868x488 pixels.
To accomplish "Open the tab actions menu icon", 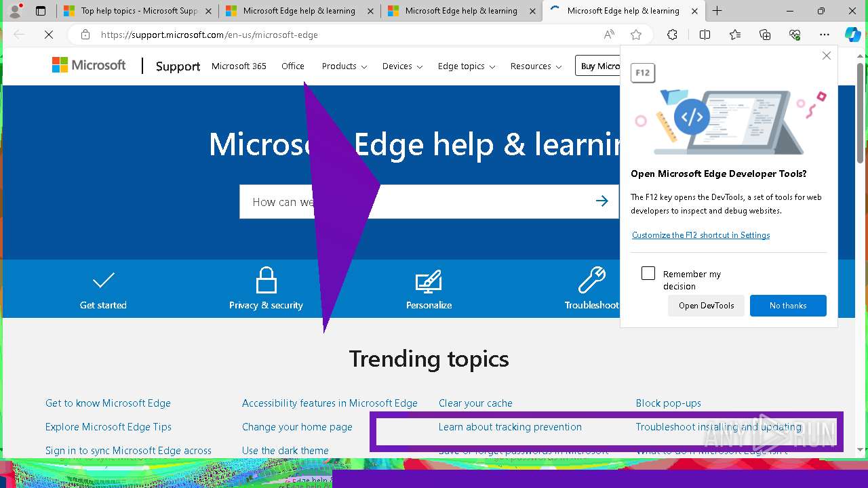I will coord(41,11).
